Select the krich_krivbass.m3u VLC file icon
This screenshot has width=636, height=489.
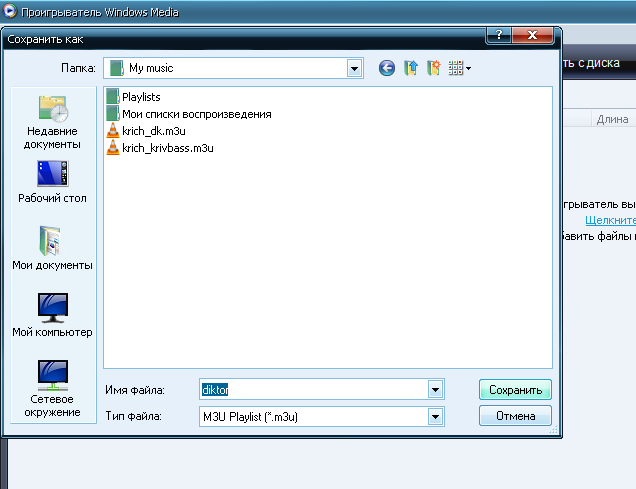[113, 148]
